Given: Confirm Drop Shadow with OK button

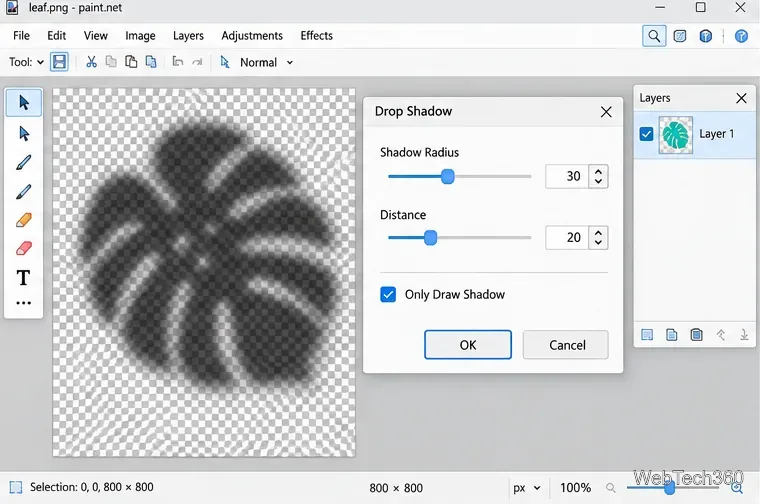Looking at the screenshot, I should (468, 345).
